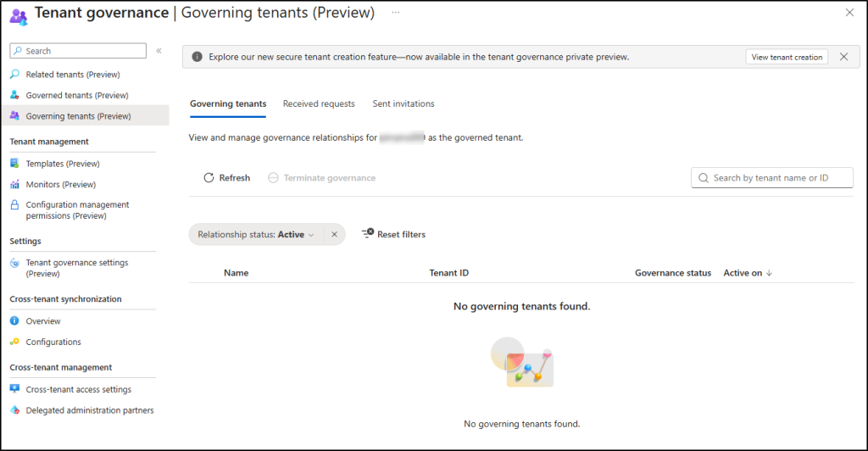The image size is (868, 451).
Task: Sort by the Active on column
Action: (x=747, y=273)
